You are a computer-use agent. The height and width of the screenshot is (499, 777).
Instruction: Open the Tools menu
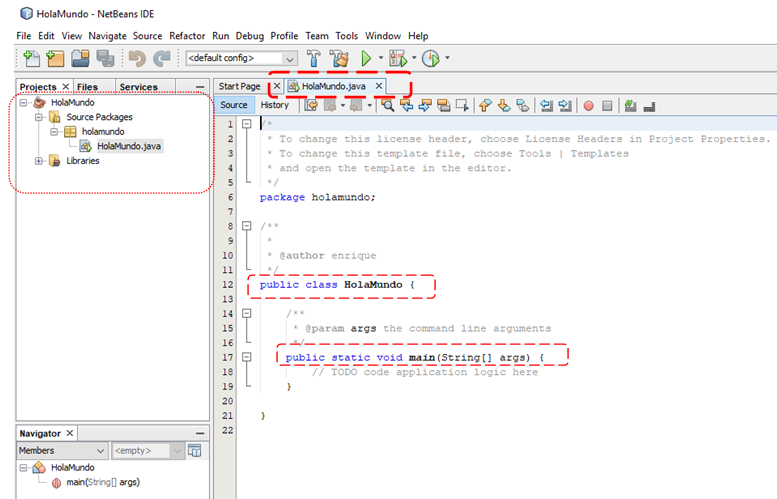[x=346, y=36]
